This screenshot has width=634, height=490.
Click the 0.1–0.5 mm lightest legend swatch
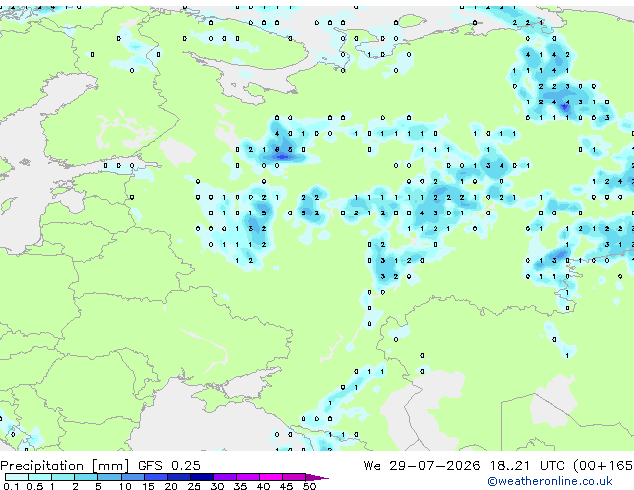pyautogui.click(x=17, y=477)
